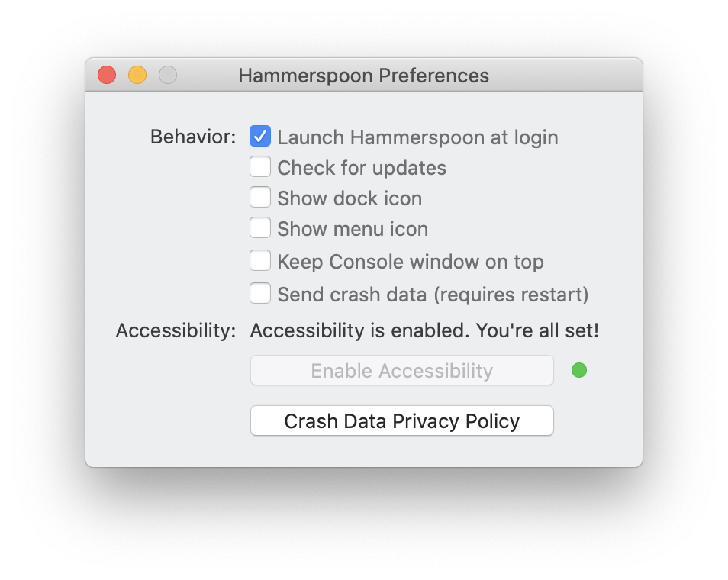
Task: Uncheck the Launch Hammerspoon at login checkbox
Action: pos(260,137)
